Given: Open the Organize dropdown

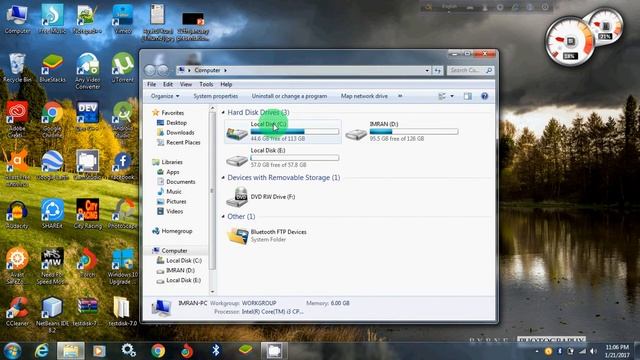Looking at the screenshot, I should [x=165, y=96].
